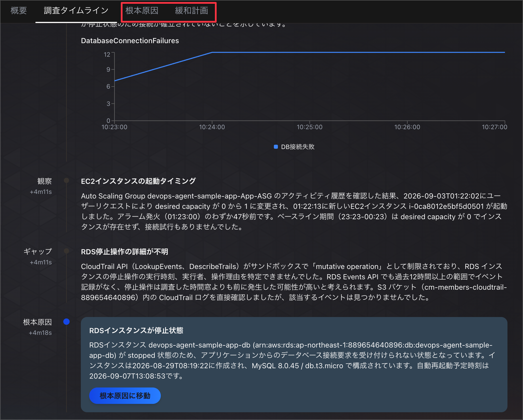The height and width of the screenshot is (420, 523).
Task: Click the 10:25:00 x-axis label
Action: click(x=310, y=127)
